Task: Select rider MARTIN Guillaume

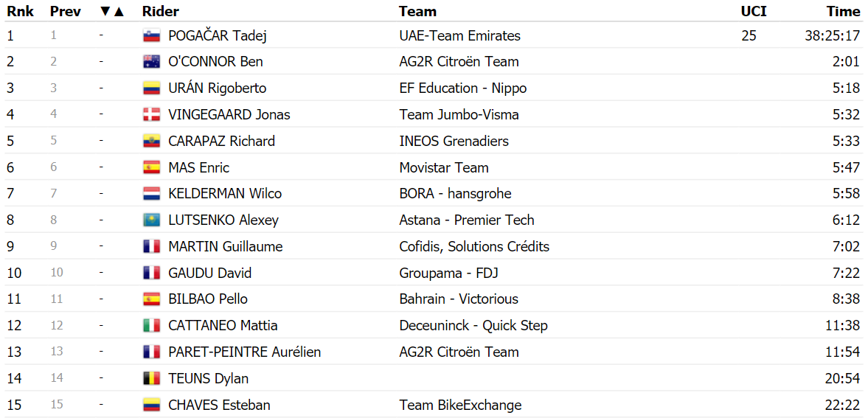Action: click(x=226, y=246)
